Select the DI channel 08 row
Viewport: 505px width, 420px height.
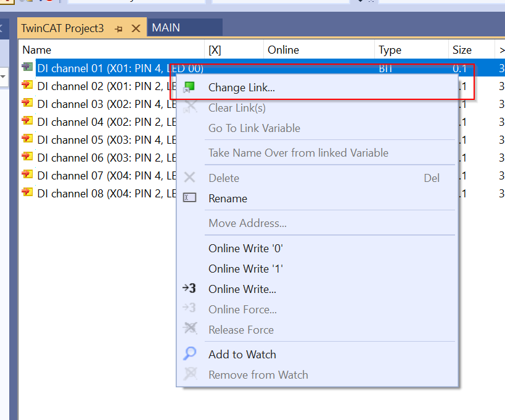click(x=107, y=194)
